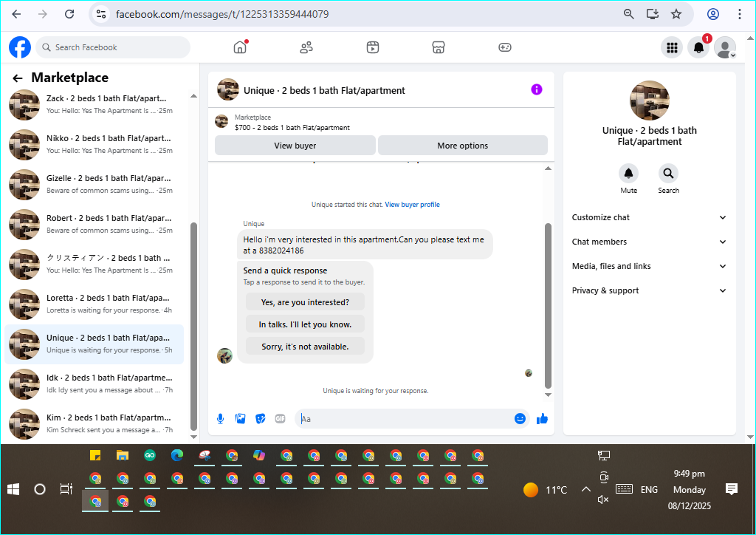
Task: Expand Privacy & support section
Action: (x=649, y=290)
